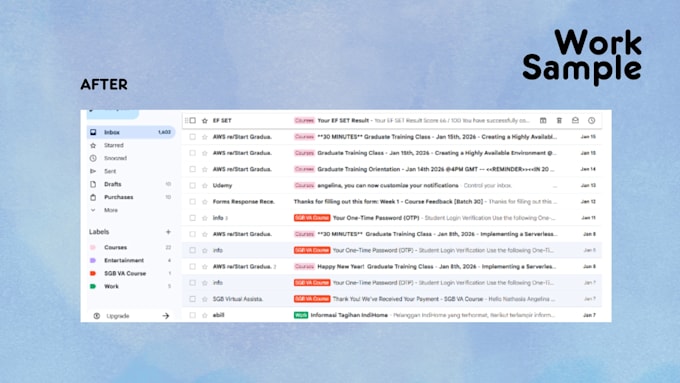Click the green Work label color dot
This screenshot has width=680, height=383.
(x=92, y=287)
